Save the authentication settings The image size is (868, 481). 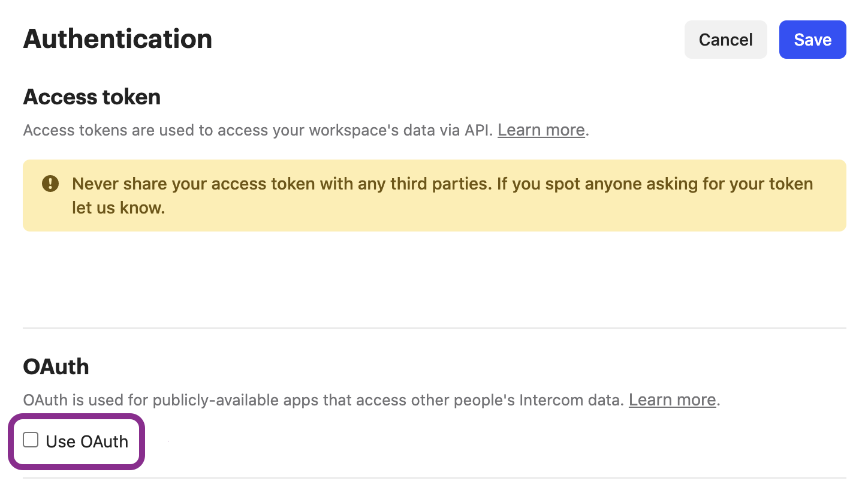pos(812,40)
